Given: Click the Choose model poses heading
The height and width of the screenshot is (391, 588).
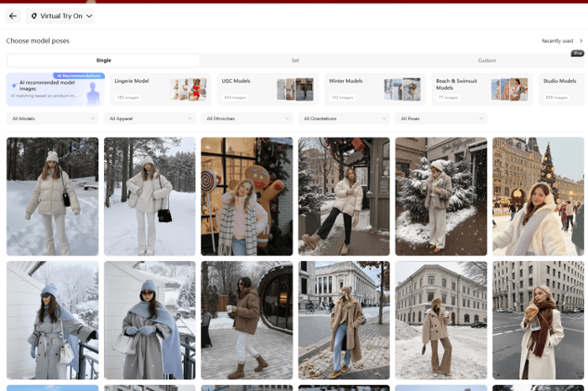Looking at the screenshot, I should (x=38, y=41).
